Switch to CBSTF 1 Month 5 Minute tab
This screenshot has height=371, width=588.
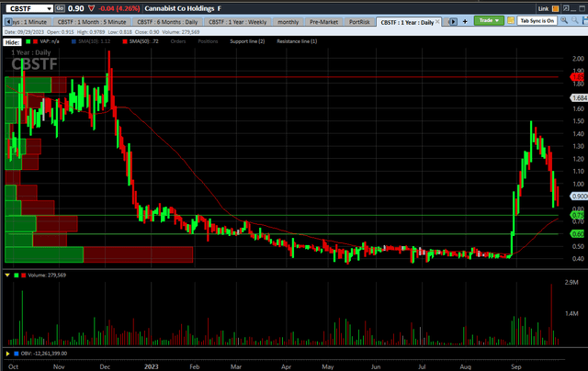pos(92,22)
